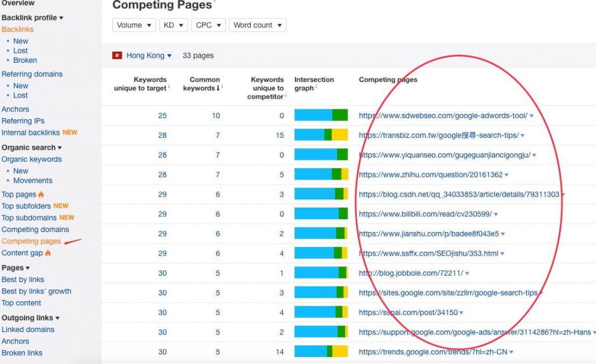Open dropdown caret next to sdwebseo.com URL

[x=531, y=116]
